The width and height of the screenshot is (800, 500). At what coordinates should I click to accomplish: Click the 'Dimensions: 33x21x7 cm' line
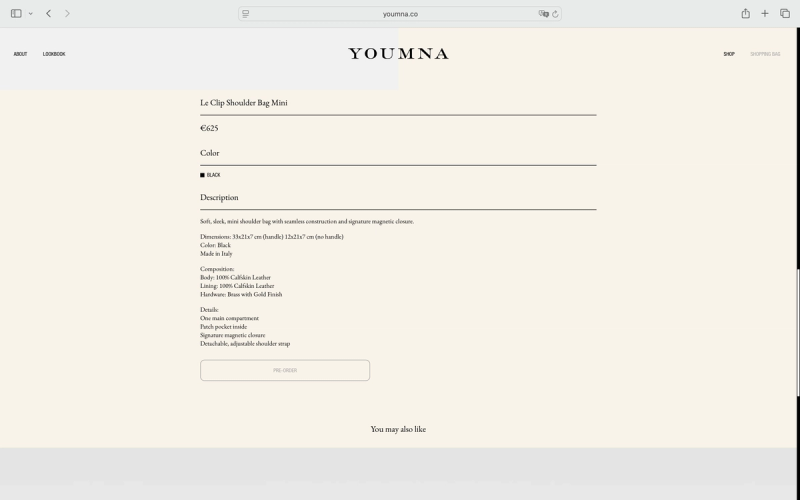pos(272,237)
